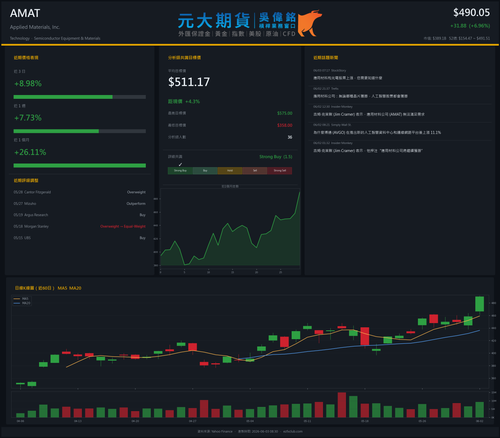500x438 pixels.
Task: Click the first green volume bar
Action: tap(20, 415)
